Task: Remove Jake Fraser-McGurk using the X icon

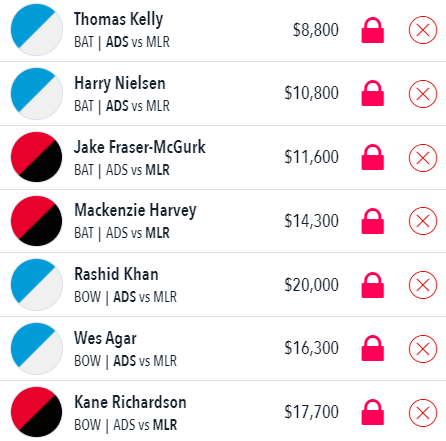Action: point(423,158)
